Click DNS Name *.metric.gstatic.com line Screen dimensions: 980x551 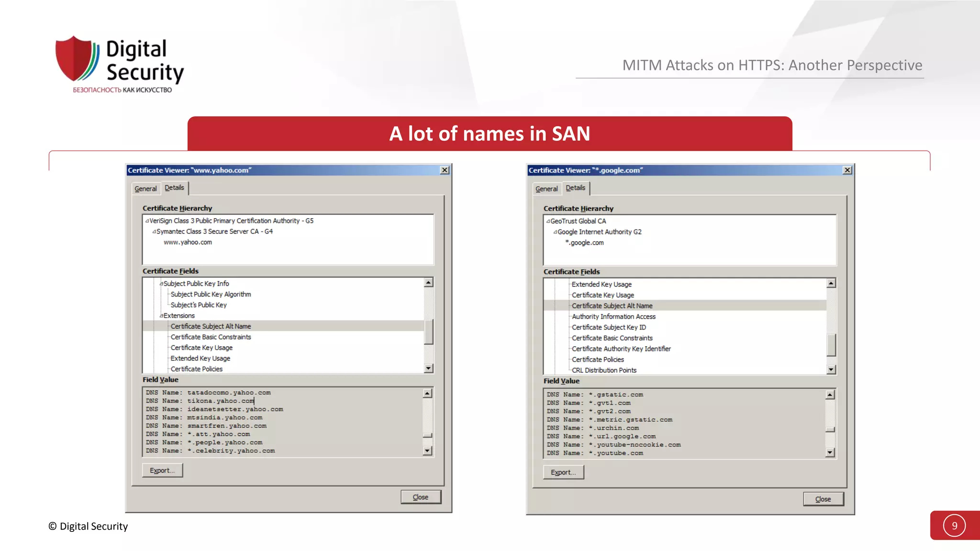point(610,419)
